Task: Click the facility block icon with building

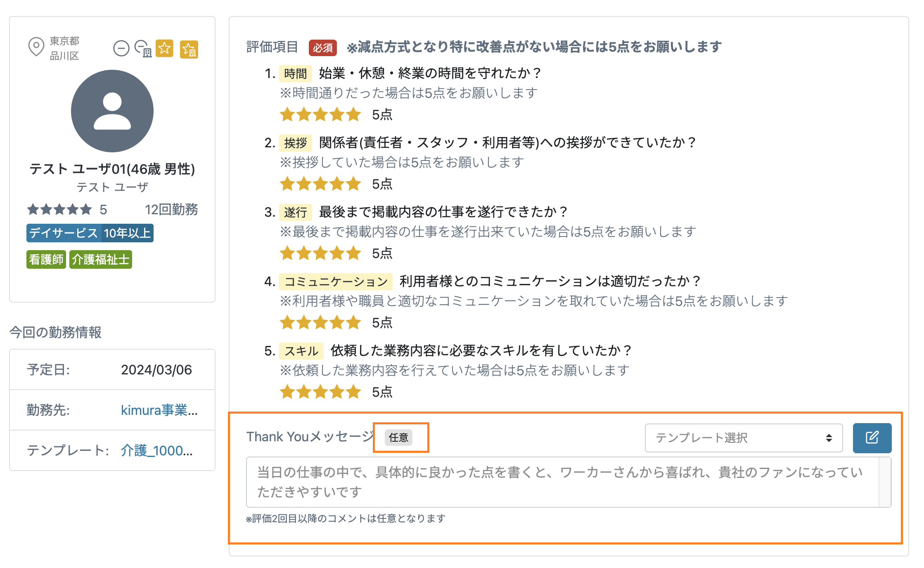Action: 143,49
